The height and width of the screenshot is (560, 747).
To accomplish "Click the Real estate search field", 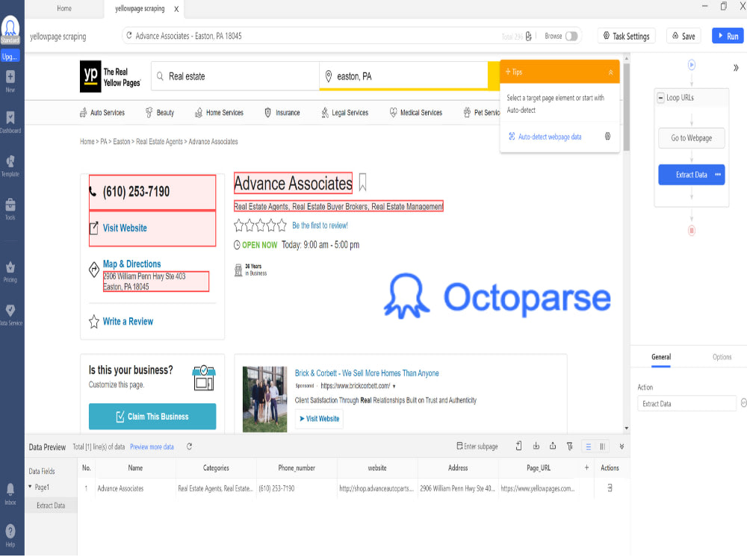I will click(x=236, y=76).
